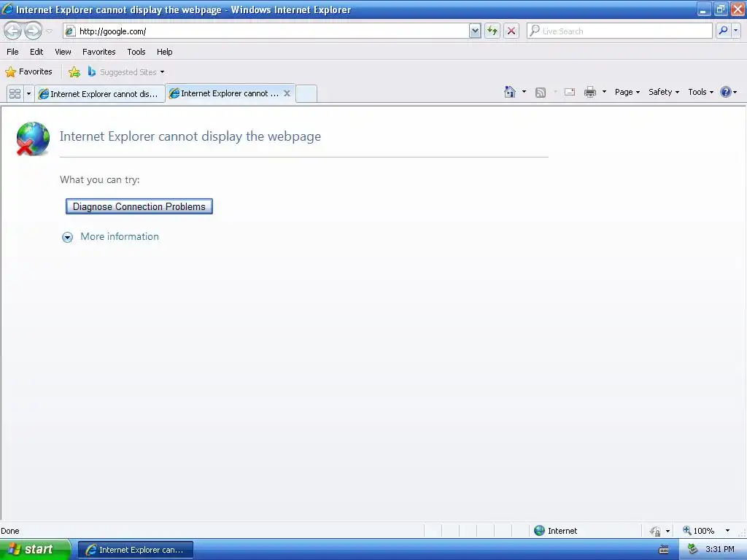Viewport: 747px width, 560px height.
Task: Open the Help menu
Action: (x=164, y=52)
